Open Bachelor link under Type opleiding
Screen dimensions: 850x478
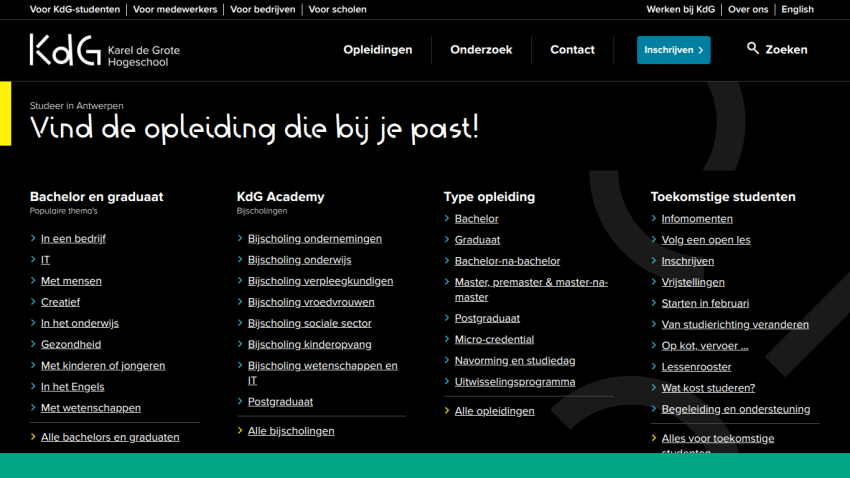click(476, 218)
